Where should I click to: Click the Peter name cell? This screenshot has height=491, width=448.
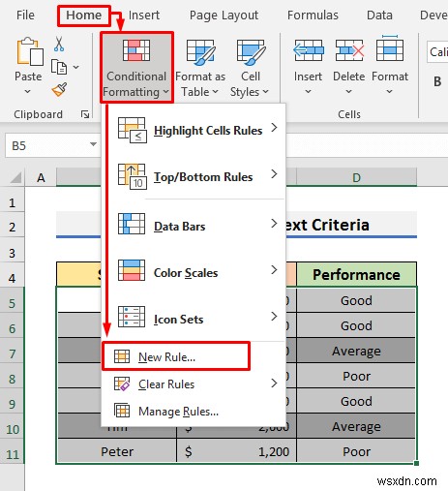click(x=117, y=451)
